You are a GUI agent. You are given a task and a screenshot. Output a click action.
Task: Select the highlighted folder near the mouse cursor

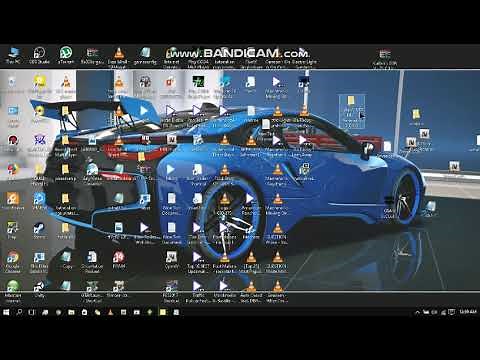tap(352, 112)
